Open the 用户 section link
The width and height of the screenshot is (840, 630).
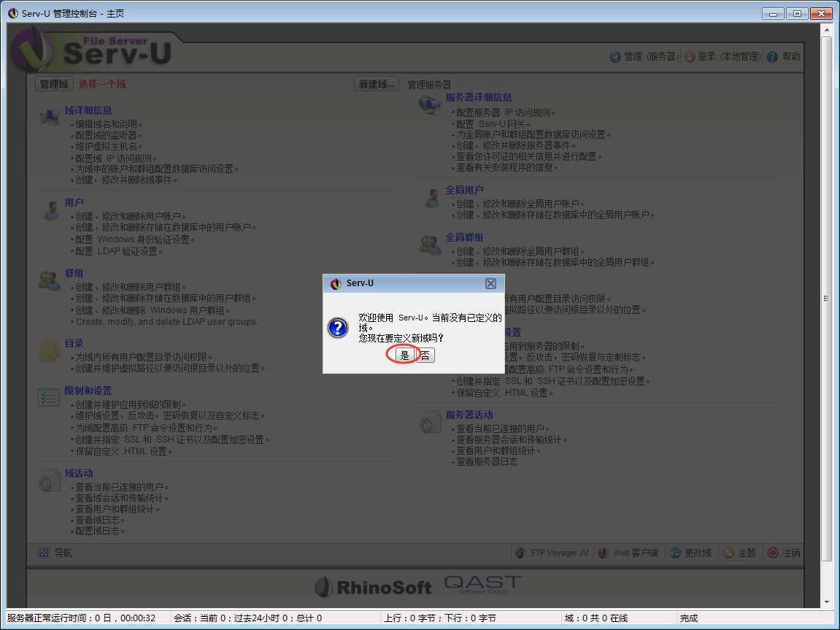pyautogui.click(x=74, y=202)
